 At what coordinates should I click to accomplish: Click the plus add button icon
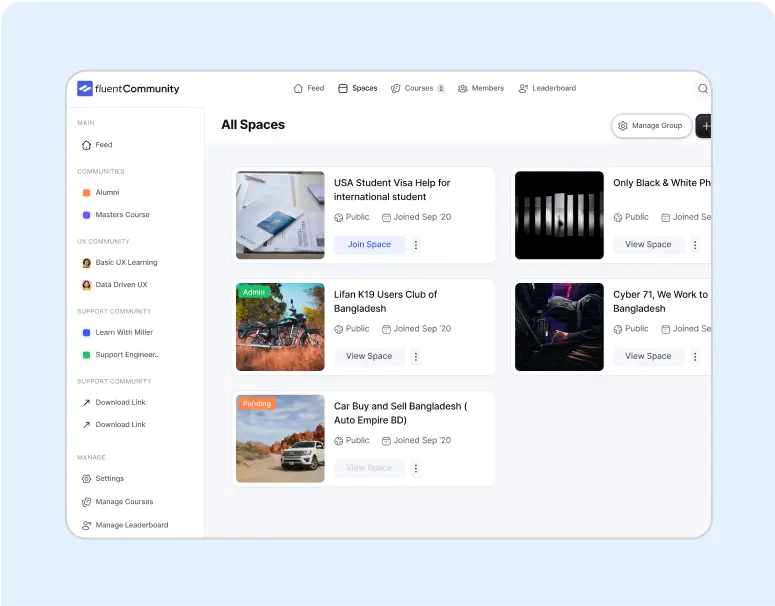click(705, 126)
